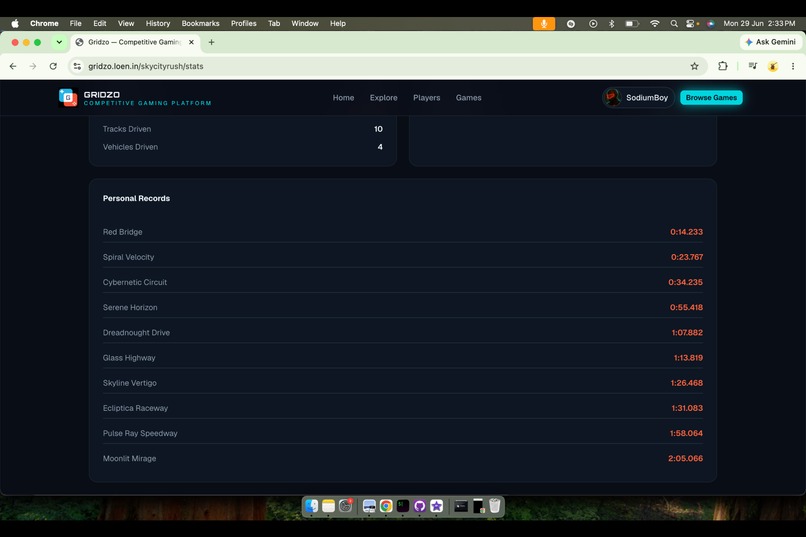
Task: Click the Pulse Ray Speedway track name
Action: [x=140, y=433]
